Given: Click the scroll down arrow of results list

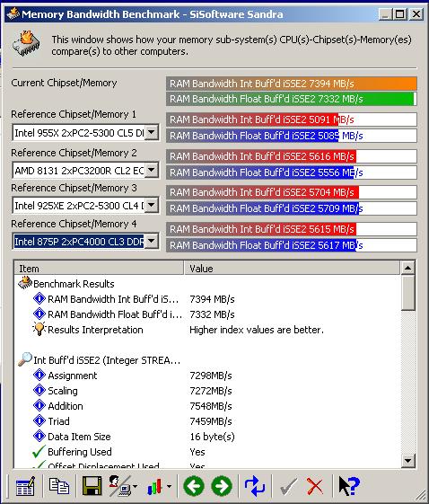Looking at the screenshot, I should click(x=407, y=461).
